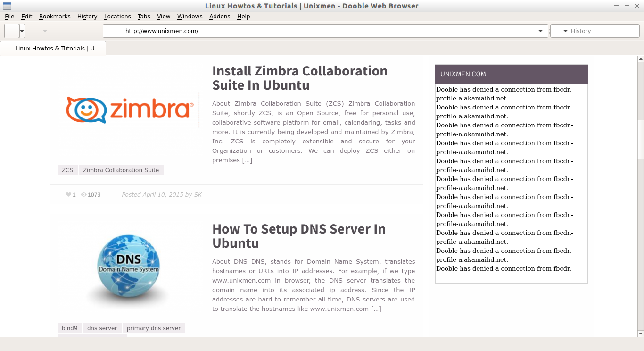Click the bind9 tag

pos(69,328)
